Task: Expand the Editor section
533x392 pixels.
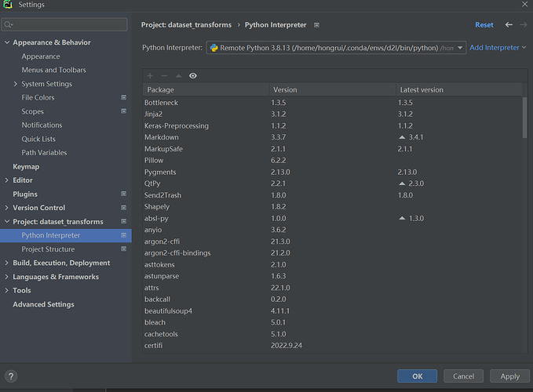Action: click(x=7, y=180)
